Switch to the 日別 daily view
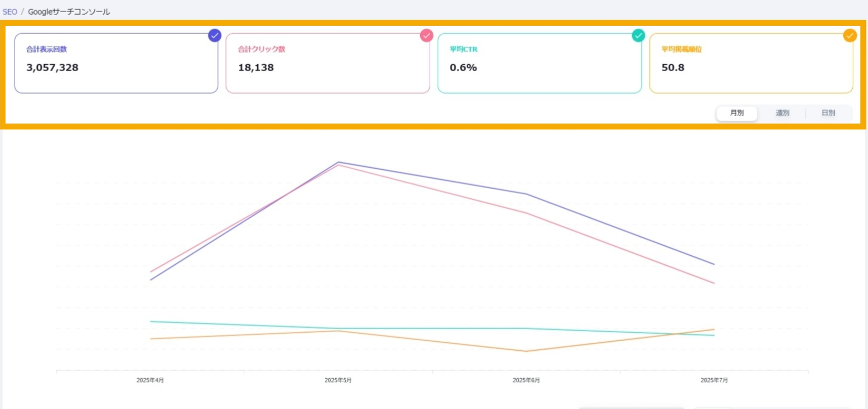The height and width of the screenshot is (409, 868). (828, 113)
